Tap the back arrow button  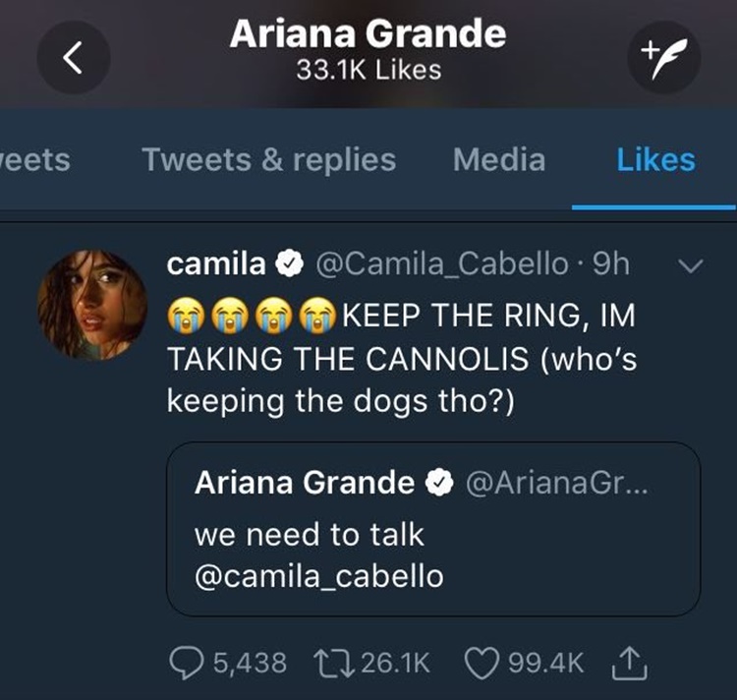click(74, 58)
